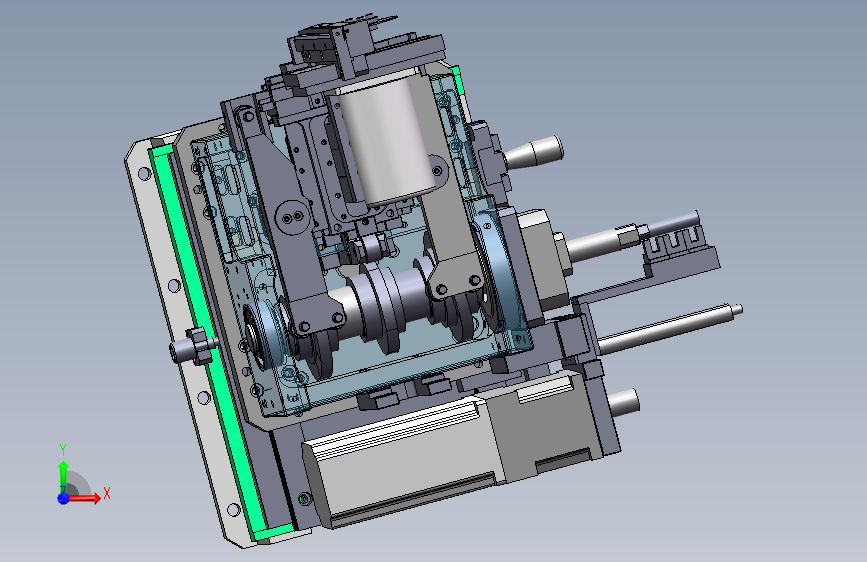
Task: Select the long thin guide rod extending right
Action: (669, 328)
